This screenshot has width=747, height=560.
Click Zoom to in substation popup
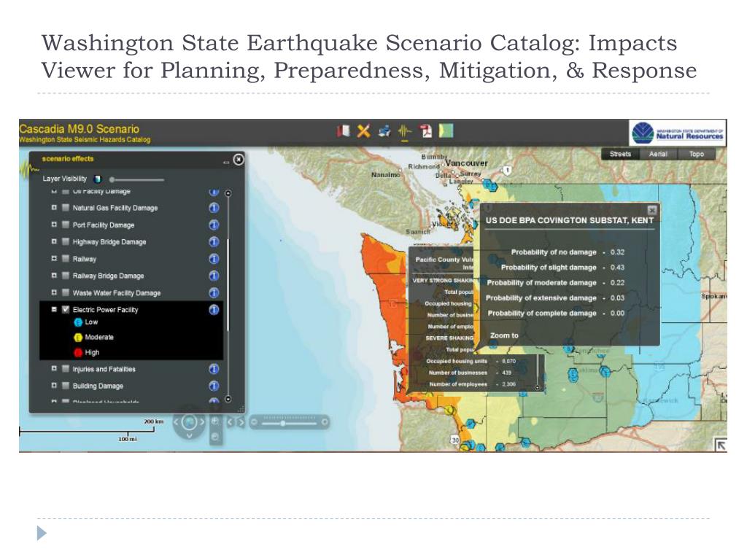coord(504,335)
